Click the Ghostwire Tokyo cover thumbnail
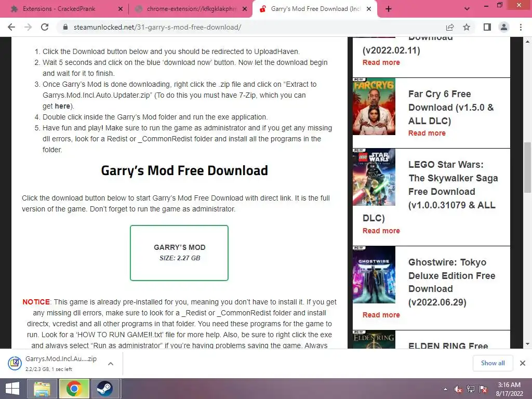 tap(374, 275)
